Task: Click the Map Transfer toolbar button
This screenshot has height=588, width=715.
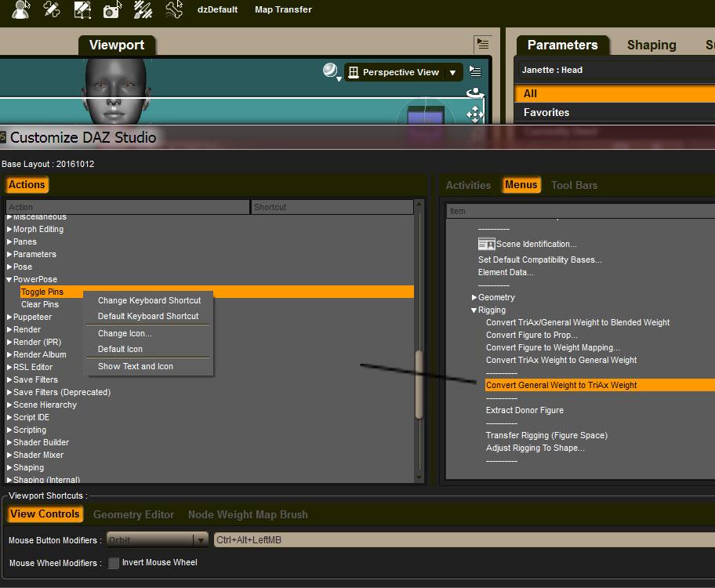Action: (x=283, y=9)
